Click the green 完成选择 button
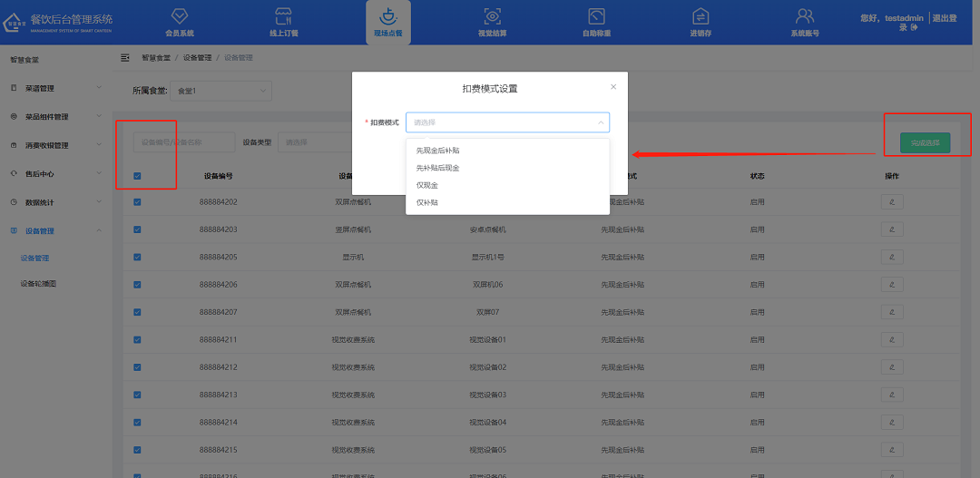The image size is (980, 478). [x=925, y=142]
